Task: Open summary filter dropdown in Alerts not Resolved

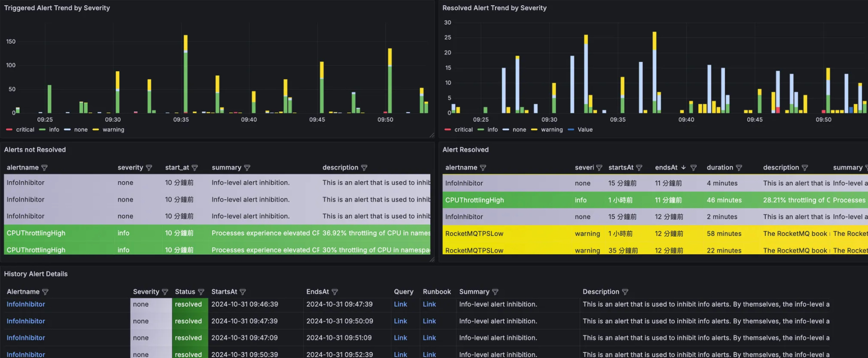Action: click(247, 168)
